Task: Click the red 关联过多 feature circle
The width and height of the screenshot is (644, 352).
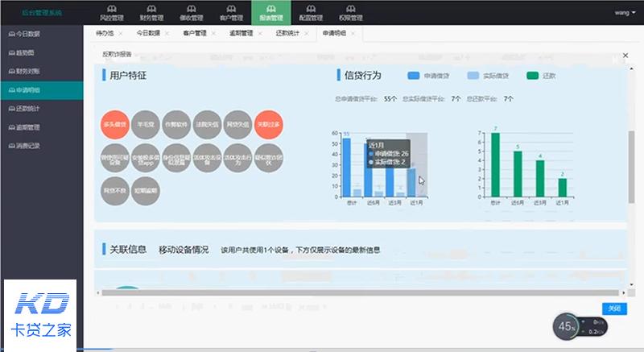Action: pyautogui.click(x=269, y=125)
